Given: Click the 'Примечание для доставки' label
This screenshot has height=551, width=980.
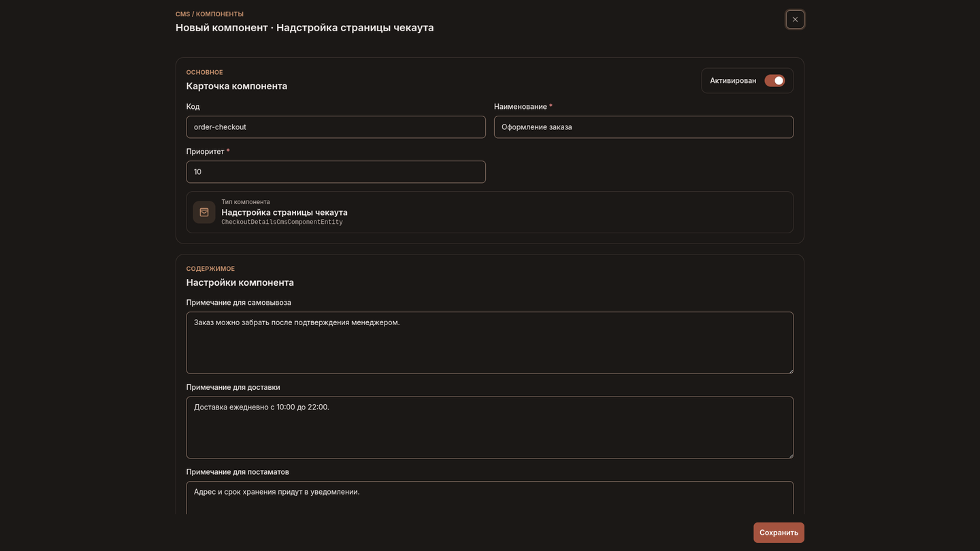Looking at the screenshot, I should (x=233, y=387).
